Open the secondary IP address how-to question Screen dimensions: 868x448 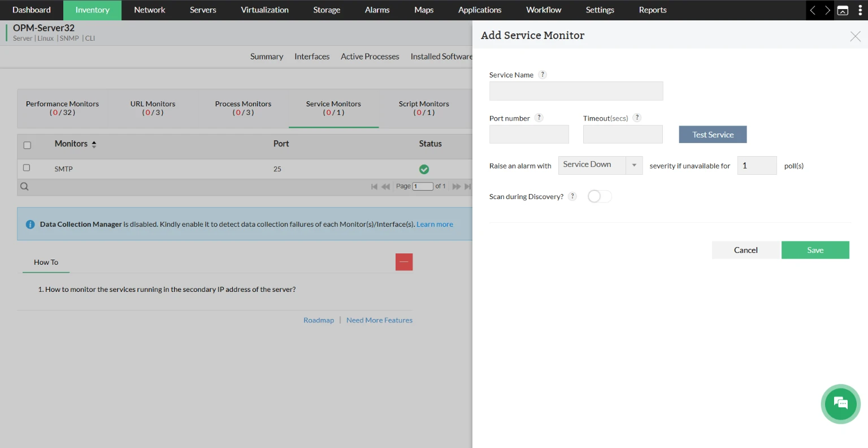pos(171,290)
